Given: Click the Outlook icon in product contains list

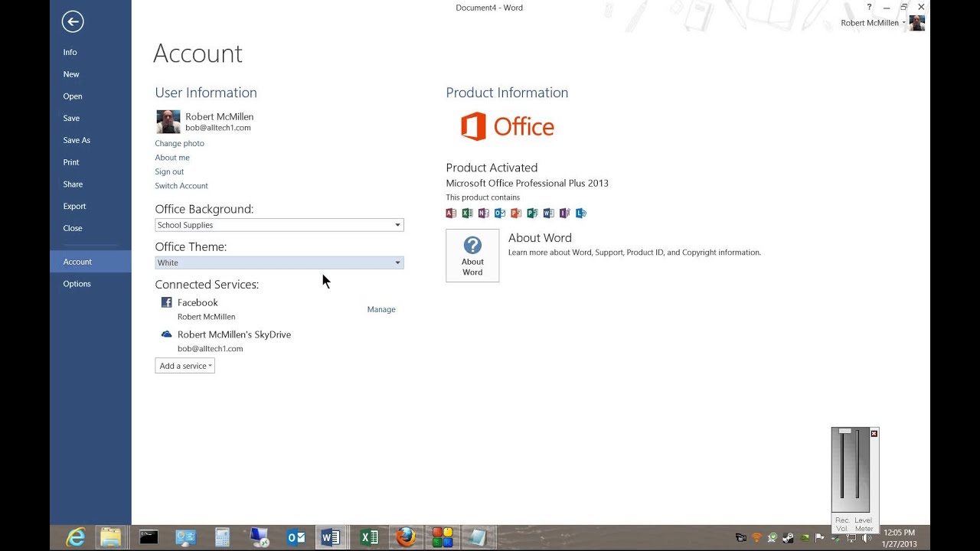Looking at the screenshot, I should click(499, 213).
